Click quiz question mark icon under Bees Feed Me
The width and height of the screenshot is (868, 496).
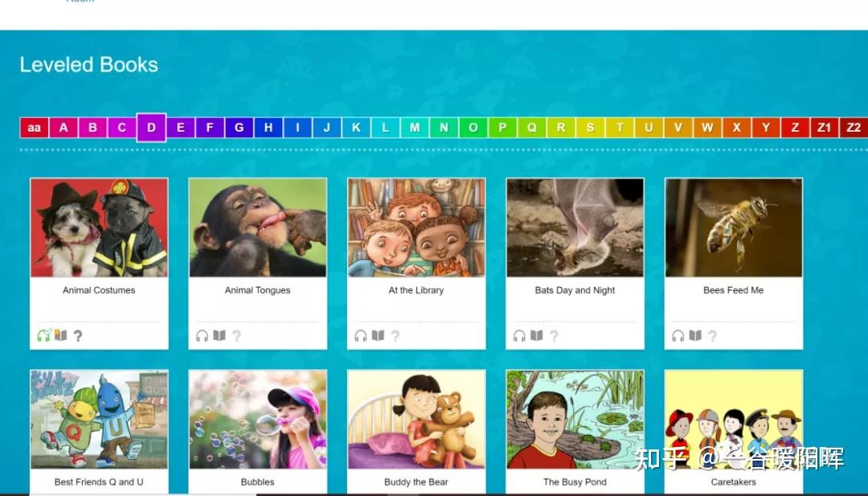[x=712, y=335]
